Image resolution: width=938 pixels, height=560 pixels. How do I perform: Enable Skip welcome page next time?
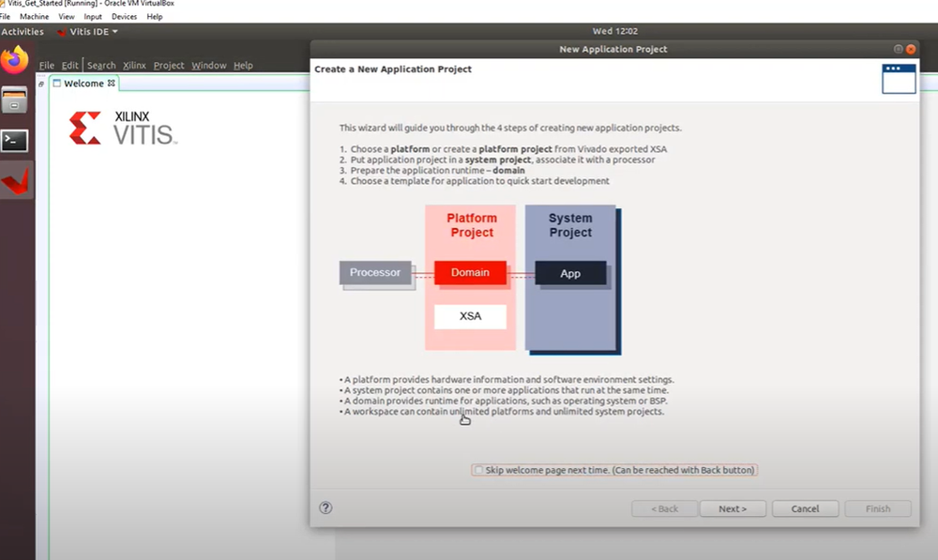click(478, 469)
